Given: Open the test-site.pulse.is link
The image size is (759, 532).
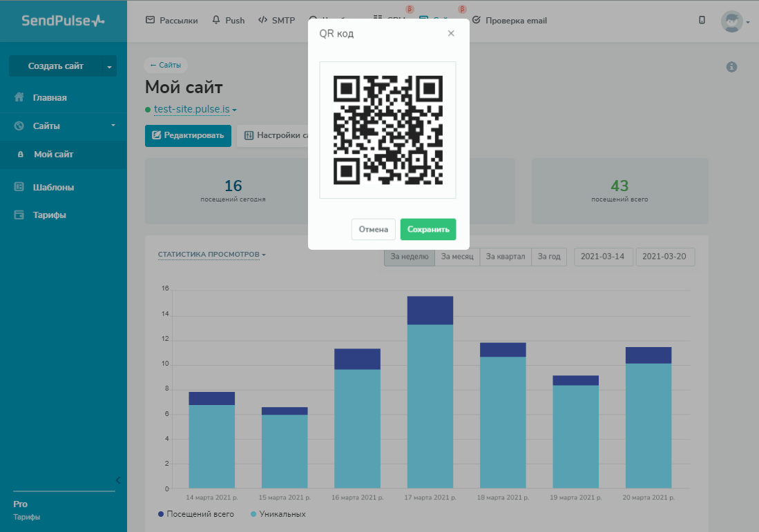Looking at the screenshot, I should pos(192,109).
